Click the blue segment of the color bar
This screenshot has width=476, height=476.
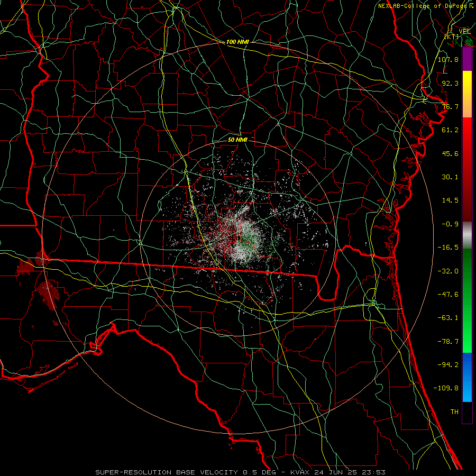467,377
